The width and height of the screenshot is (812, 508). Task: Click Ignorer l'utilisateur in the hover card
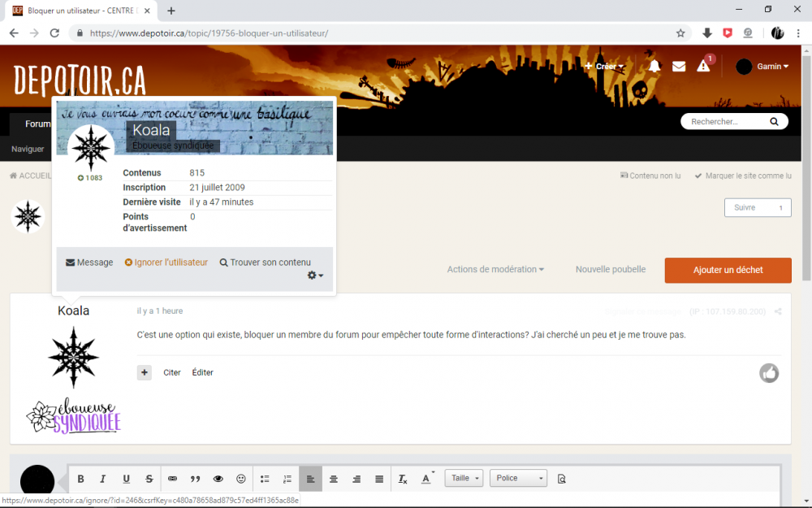point(166,263)
